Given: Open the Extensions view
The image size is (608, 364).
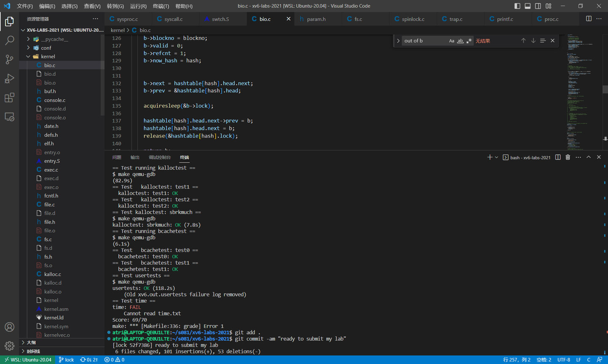Looking at the screenshot, I should [9, 98].
